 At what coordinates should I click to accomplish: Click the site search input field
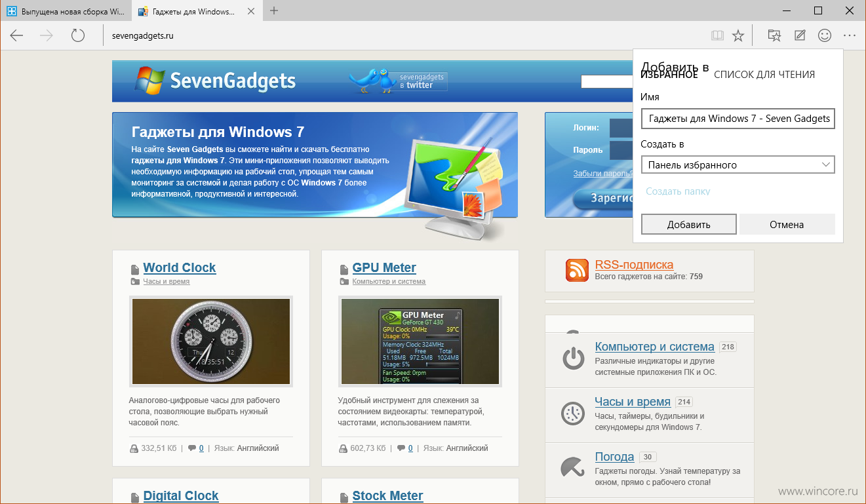click(x=606, y=81)
